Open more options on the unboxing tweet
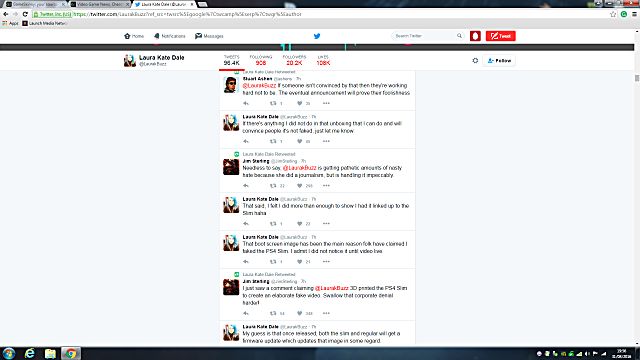 tap(326, 141)
